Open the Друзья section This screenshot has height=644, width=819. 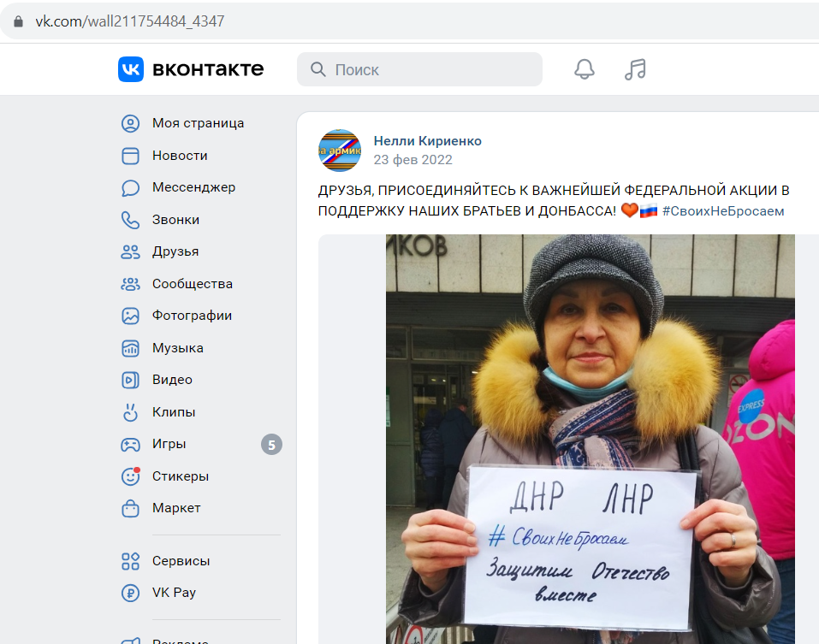(x=200, y=251)
